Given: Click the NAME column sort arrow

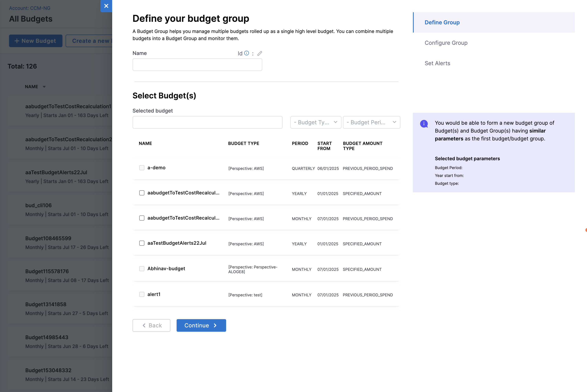Looking at the screenshot, I should coord(44,87).
